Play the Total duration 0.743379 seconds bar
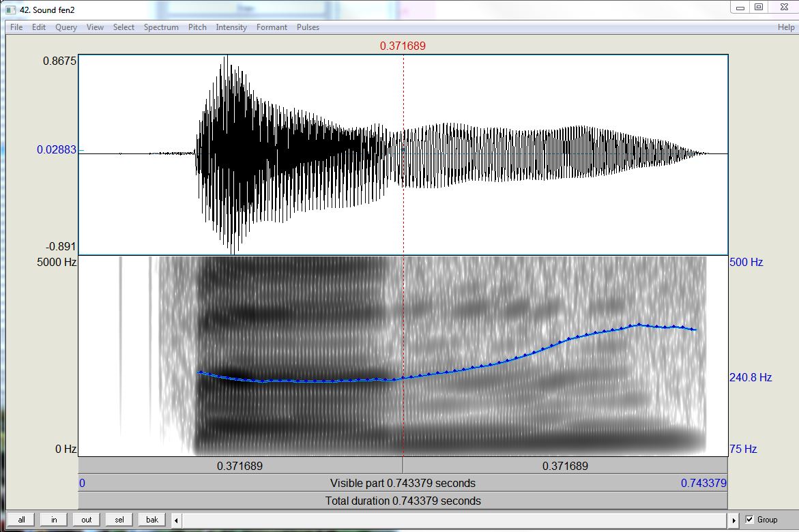799x532 pixels. (x=403, y=501)
